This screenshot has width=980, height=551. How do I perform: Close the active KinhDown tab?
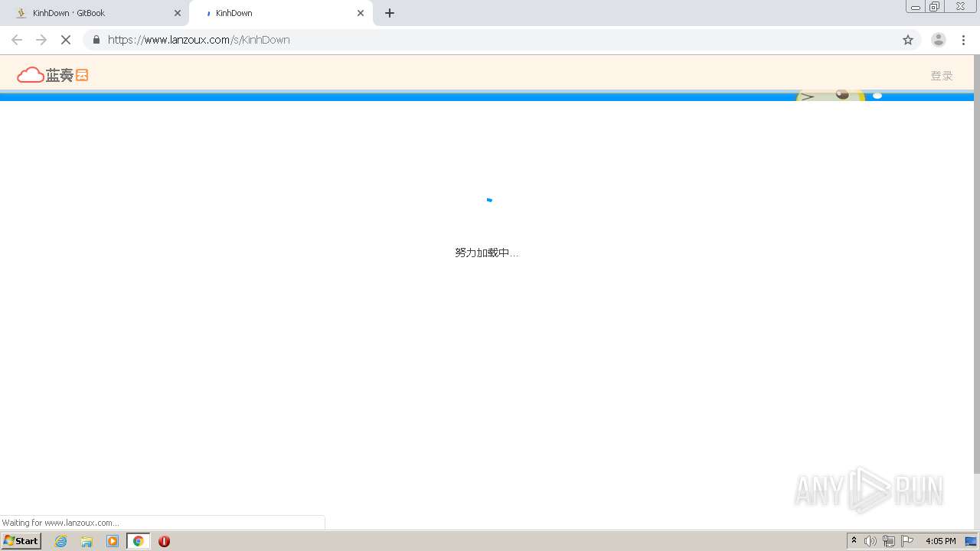pos(361,13)
